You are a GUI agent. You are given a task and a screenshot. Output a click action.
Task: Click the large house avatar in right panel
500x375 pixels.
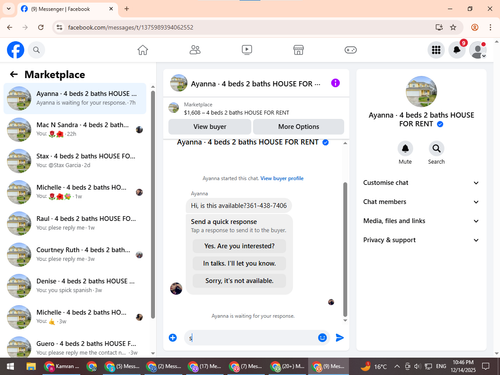click(421, 92)
